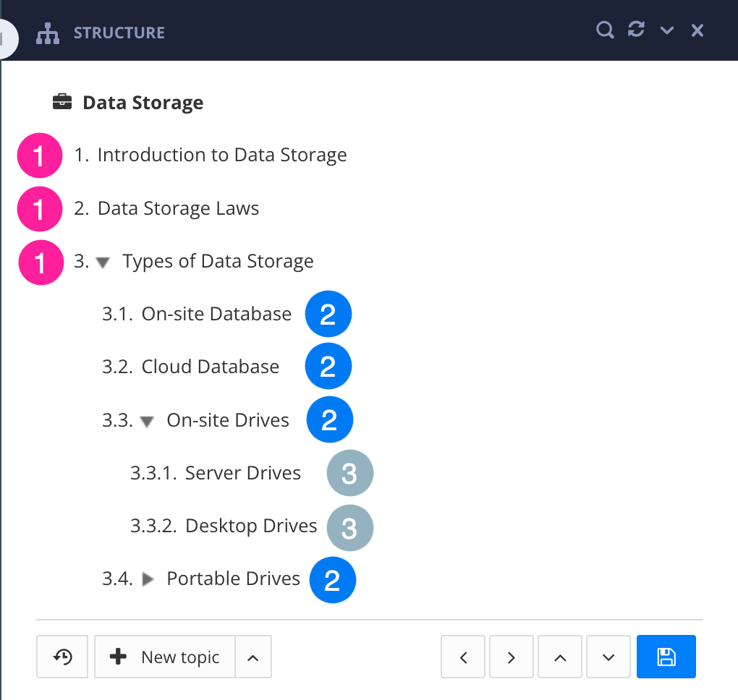Select the Data Storage Laws topic
The height and width of the screenshot is (700, 738).
pos(178,209)
